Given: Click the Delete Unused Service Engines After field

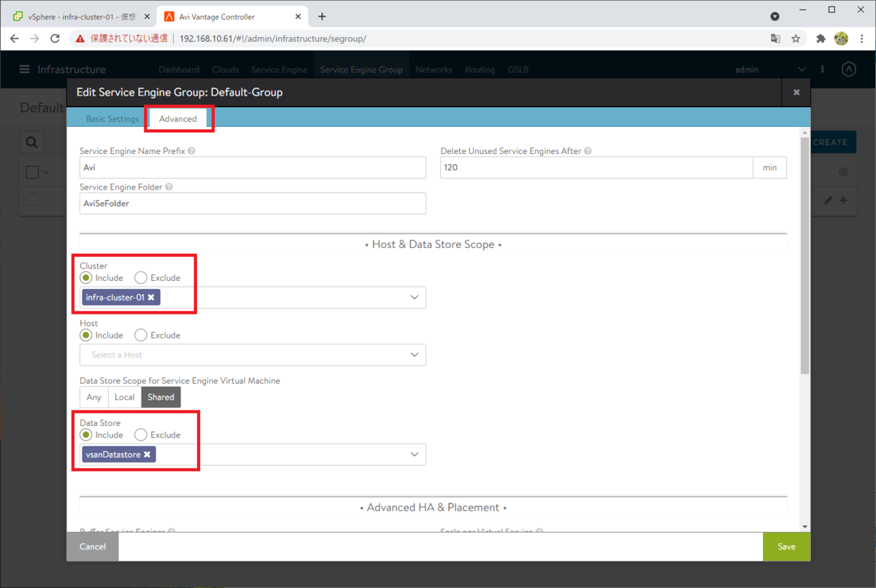Looking at the screenshot, I should click(x=596, y=167).
